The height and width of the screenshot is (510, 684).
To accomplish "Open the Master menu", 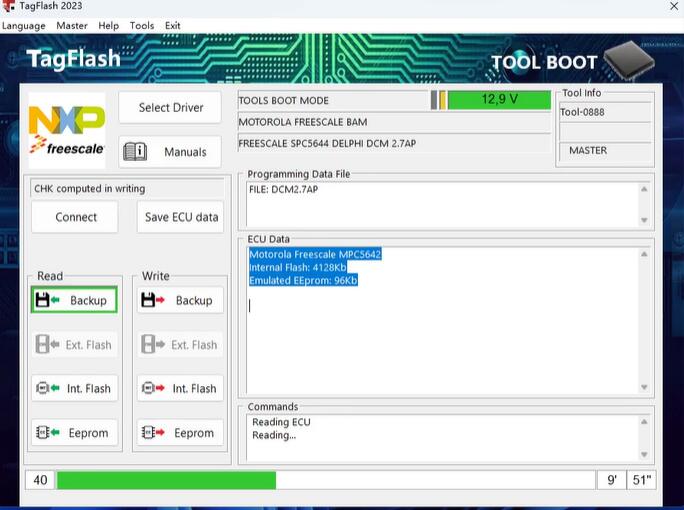I will [72, 26].
